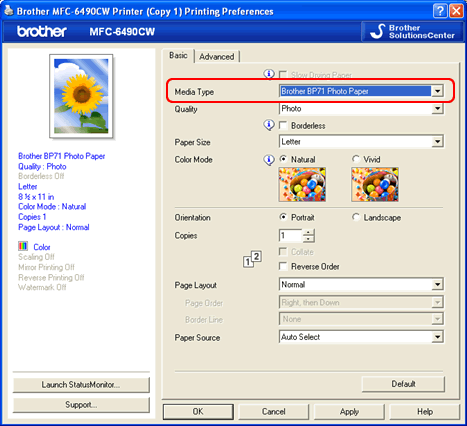Select the Natural color mode radio button
Image resolution: width=467 pixels, height=426 pixels.
283,159
